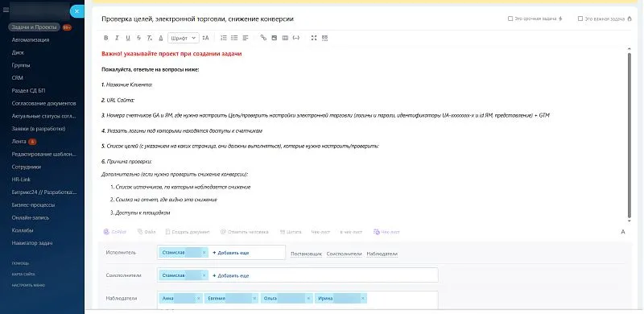
Task: Toggle italic formatting in editor toolbar
Action: point(117,38)
